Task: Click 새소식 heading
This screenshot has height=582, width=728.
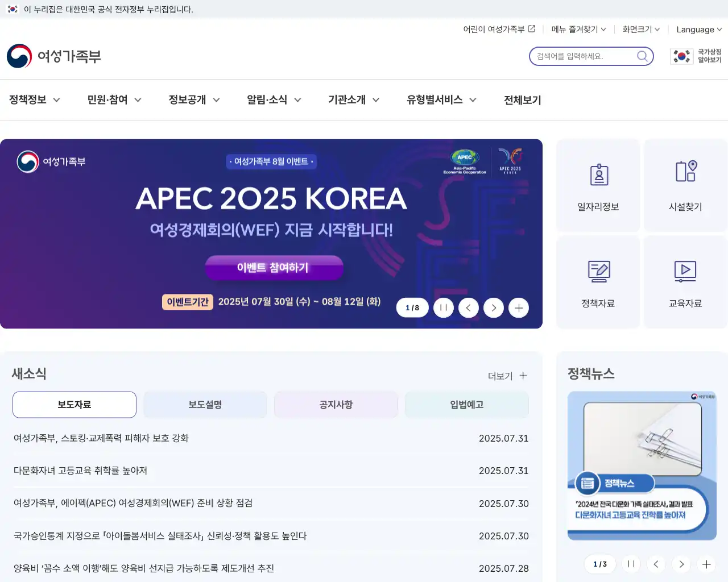Action: coord(29,374)
